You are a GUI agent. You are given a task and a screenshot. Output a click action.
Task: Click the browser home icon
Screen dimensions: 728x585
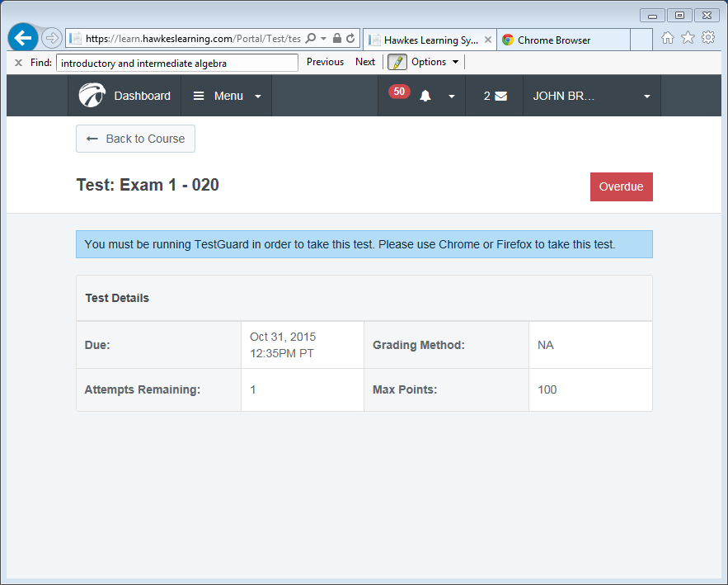point(669,38)
